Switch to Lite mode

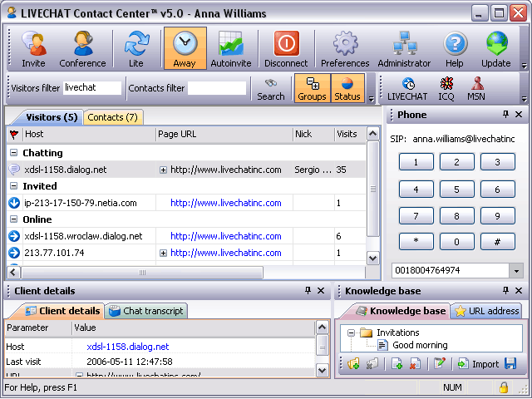point(136,48)
